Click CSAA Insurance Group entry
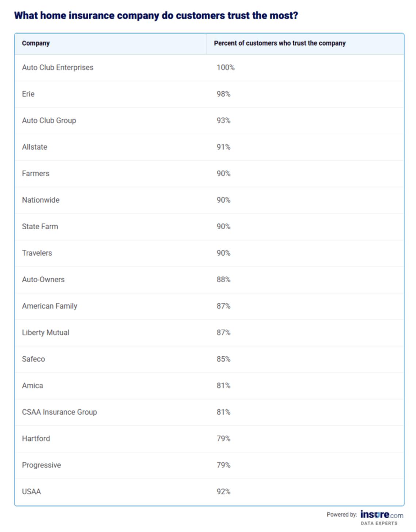416x532 pixels. tap(59, 412)
